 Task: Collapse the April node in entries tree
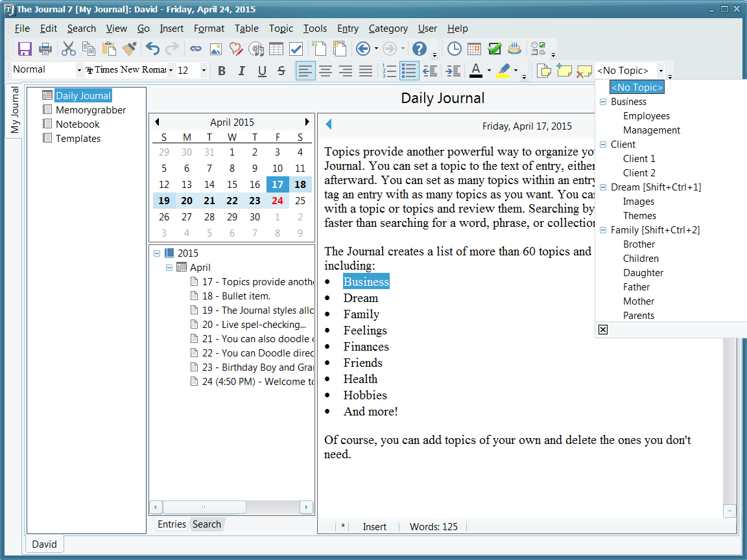169,268
